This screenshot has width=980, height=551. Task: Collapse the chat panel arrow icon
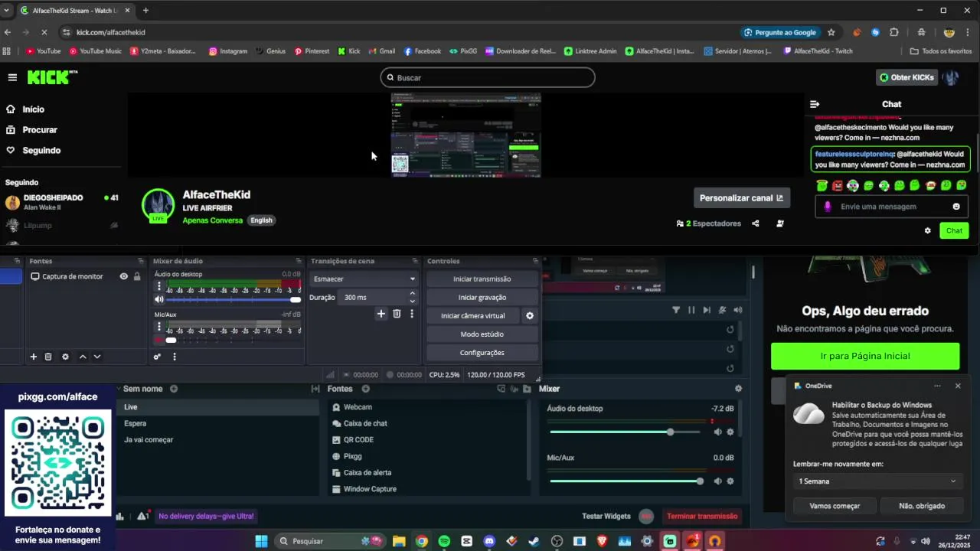coord(815,104)
